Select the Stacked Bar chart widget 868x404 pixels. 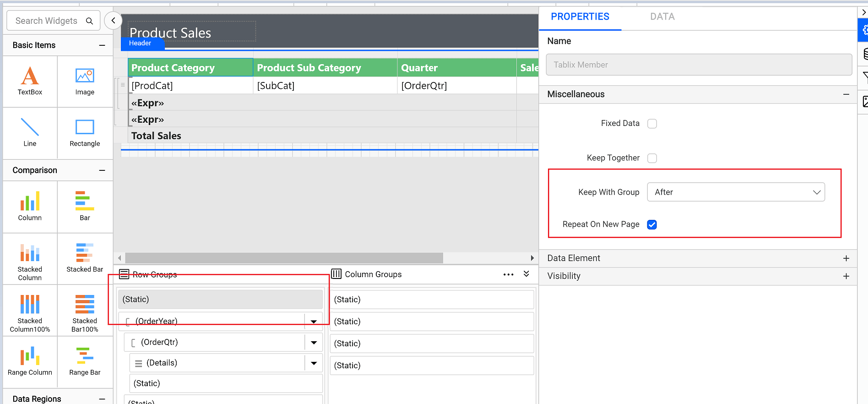coord(85,258)
